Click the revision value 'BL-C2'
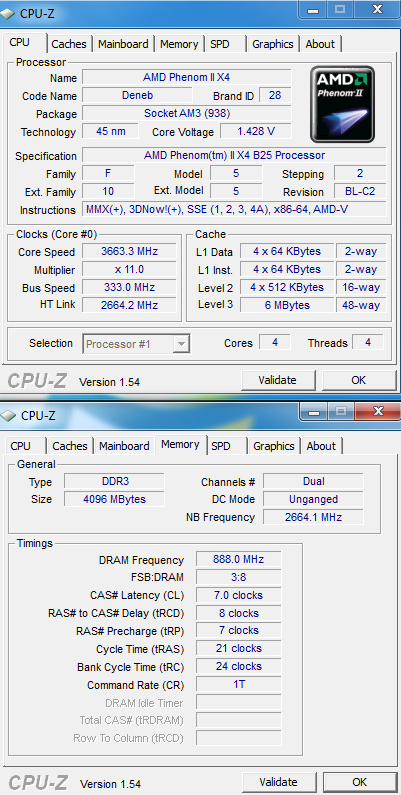 point(360,192)
